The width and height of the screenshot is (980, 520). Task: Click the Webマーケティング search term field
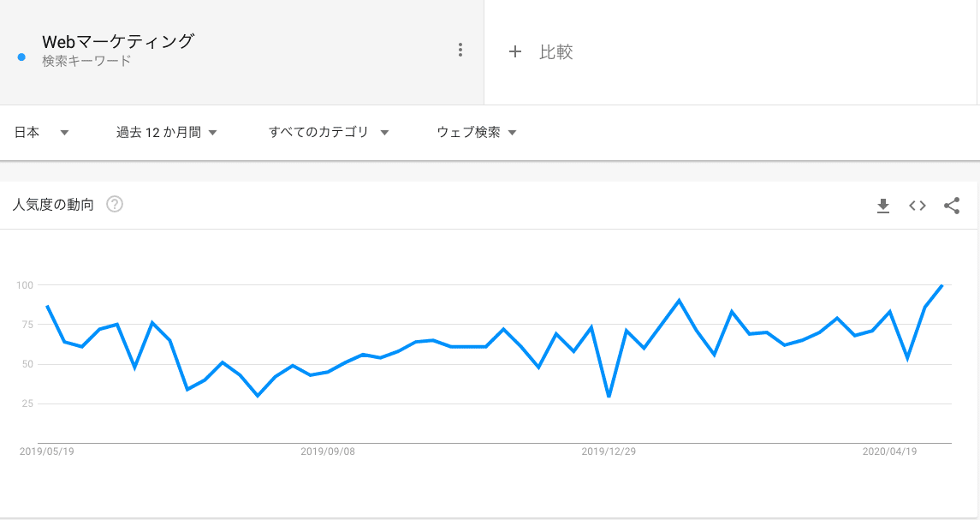click(242, 52)
